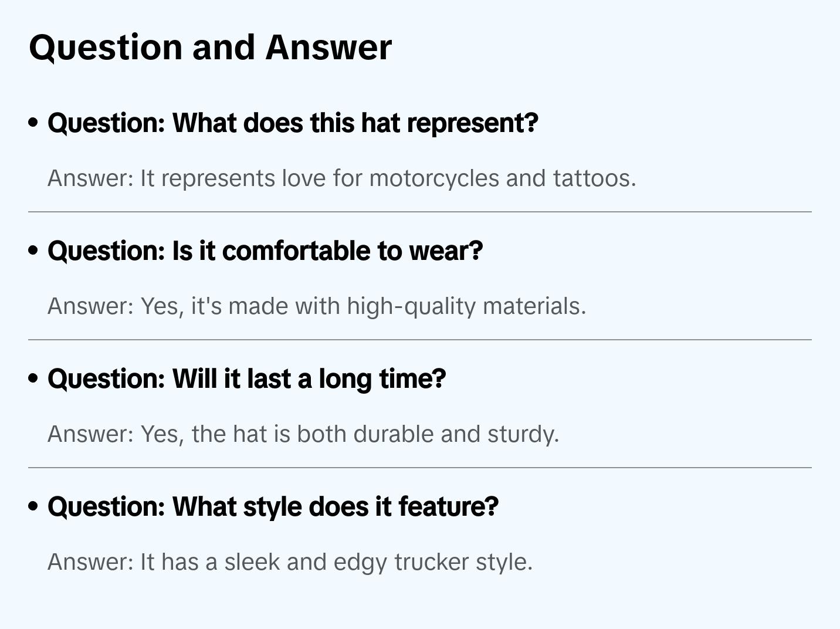The height and width of the screenshot is (629, 840).
Task: Select the "What does this hat represent?" question
Action: tap(293, 123)
